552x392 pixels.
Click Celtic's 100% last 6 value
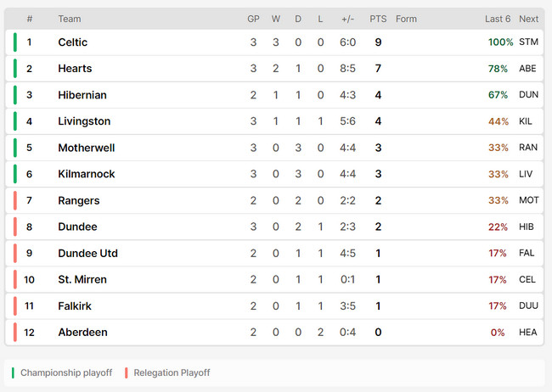point(500,42)
